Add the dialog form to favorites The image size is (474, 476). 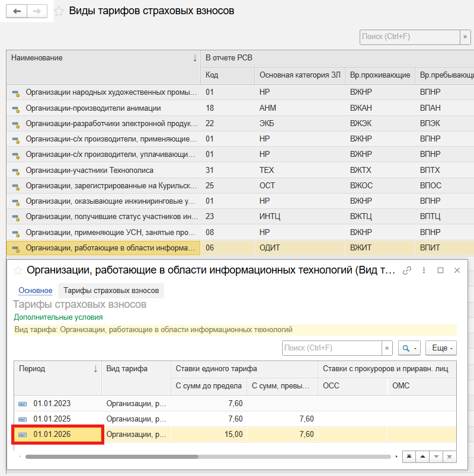click(x=18, y=271)
